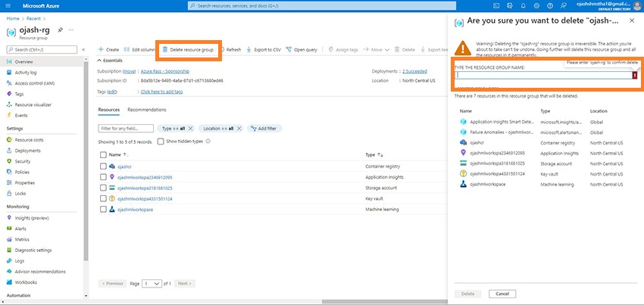Open the Azure portal hamburger menu
The height and width of the screenshot is (305, 644).
[8, 6]
